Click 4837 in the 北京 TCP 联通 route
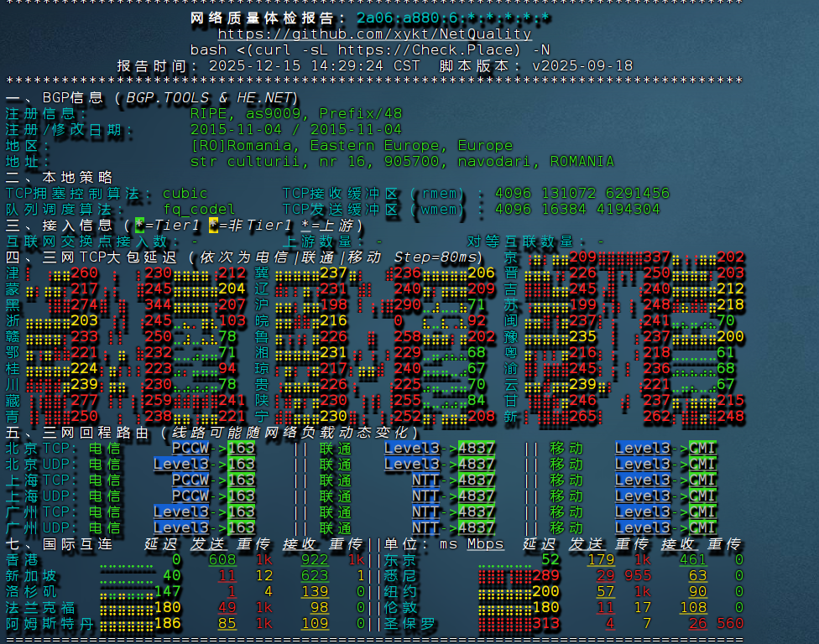The height and width of the screenshot is (644, 819). tap(476, 449)
